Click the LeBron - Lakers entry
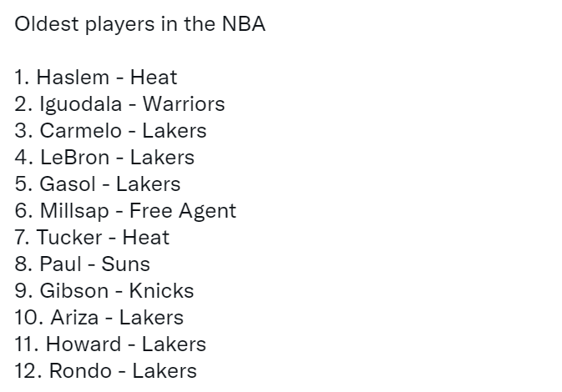Screen dimensions: 562x392 [104, 158]
